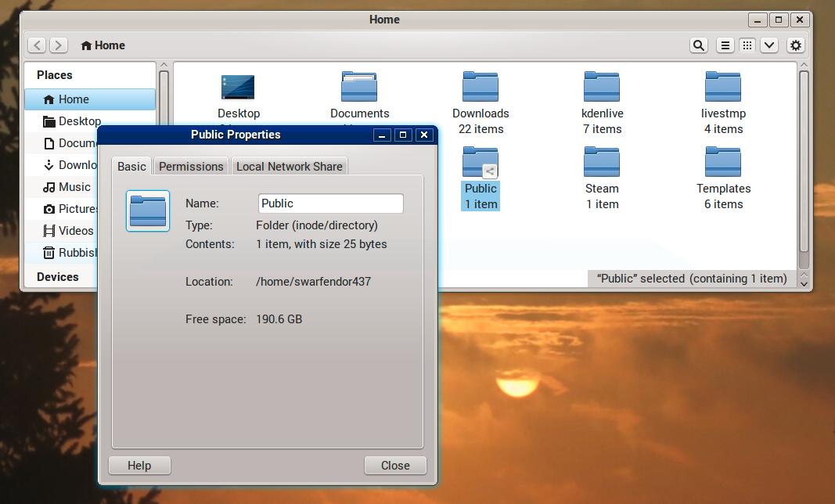The height and width of the screenshot is (504, 835).
Task: Select the kdenlive folder
Action: click(x=602, y=87)
